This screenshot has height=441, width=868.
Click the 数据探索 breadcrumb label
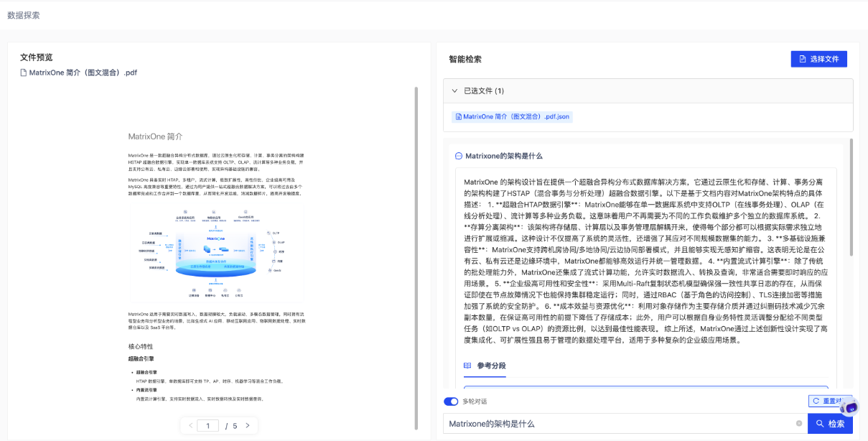[25, 14]
